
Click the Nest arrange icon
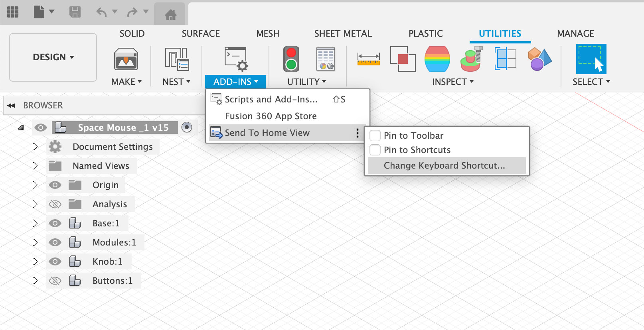[x=177, y=59]
